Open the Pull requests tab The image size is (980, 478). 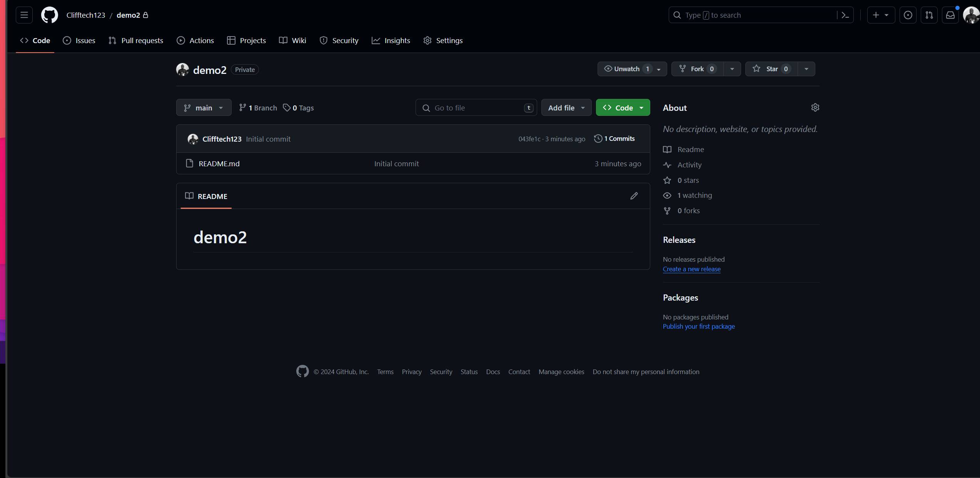point(136,40)
